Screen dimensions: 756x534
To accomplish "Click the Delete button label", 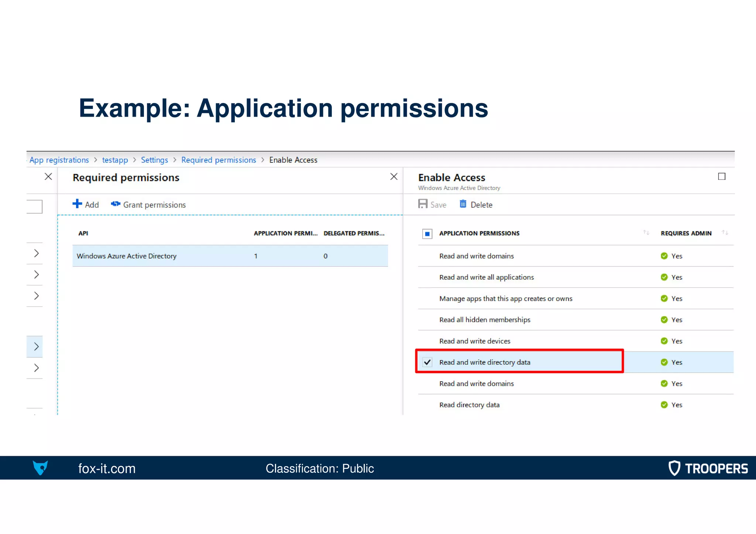I will tap(481, 205).
